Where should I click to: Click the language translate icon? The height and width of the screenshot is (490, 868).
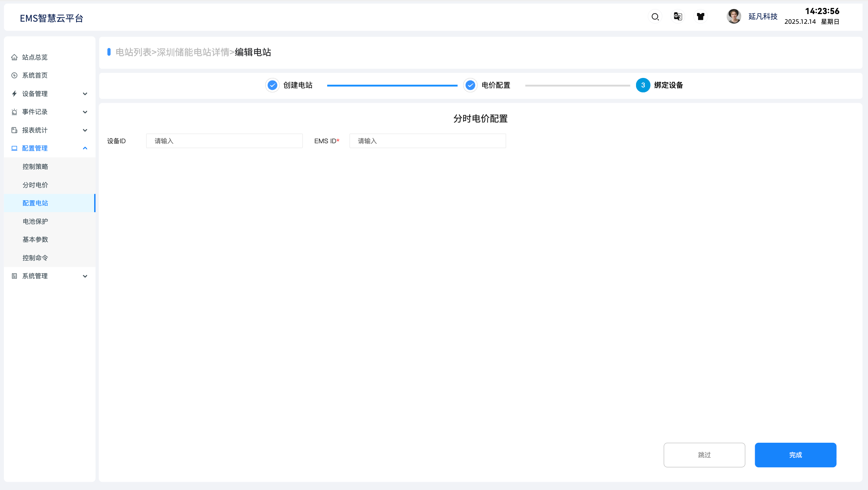[678, 17]
